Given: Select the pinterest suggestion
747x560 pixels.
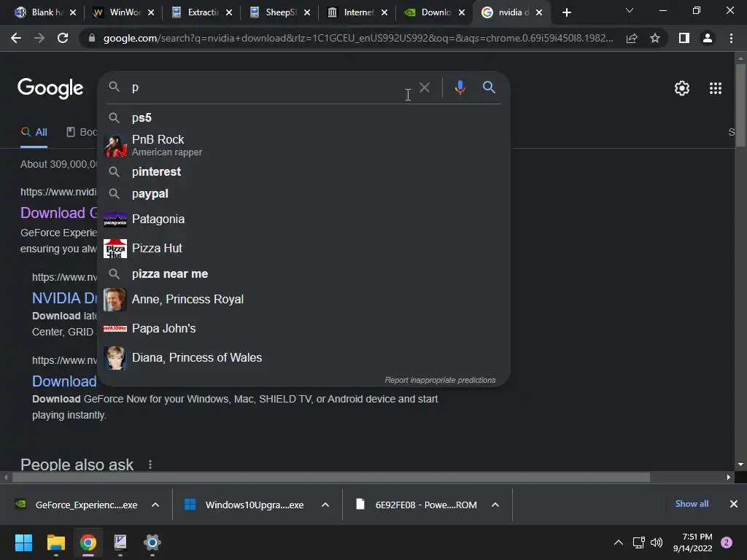Looking at the screenshot, I should click(304, 171).
